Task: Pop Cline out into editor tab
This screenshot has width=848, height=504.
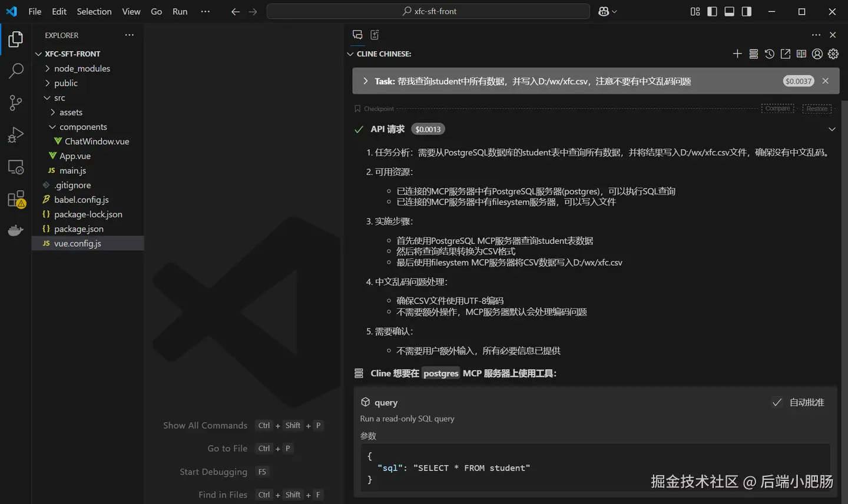Action: (785, 54)
